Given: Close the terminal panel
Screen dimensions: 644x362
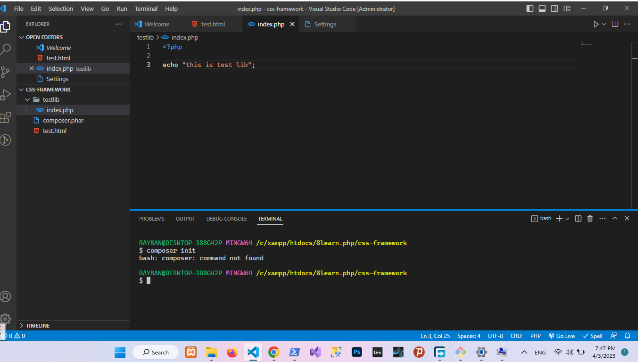Looking at the screenshot, I should (627, 218).
